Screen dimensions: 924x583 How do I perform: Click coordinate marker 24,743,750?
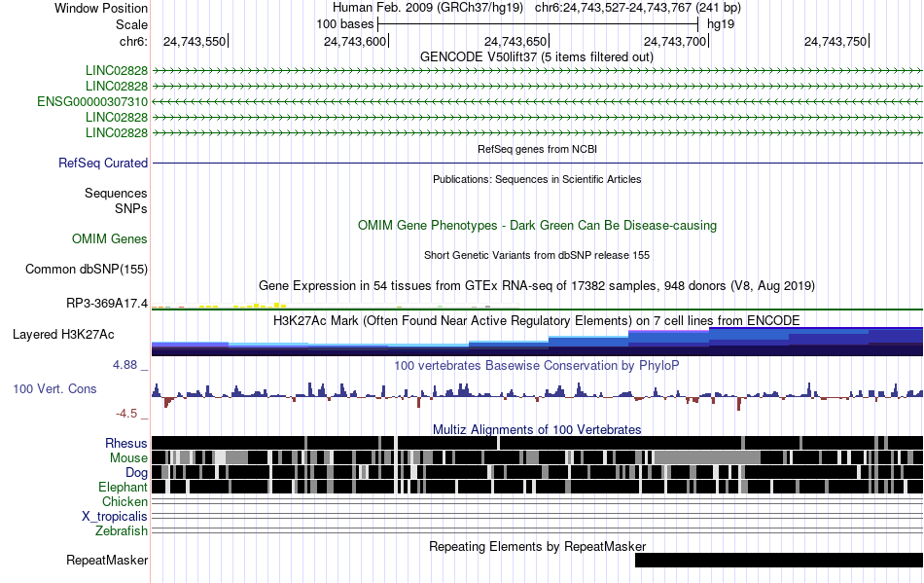(835, 41)
